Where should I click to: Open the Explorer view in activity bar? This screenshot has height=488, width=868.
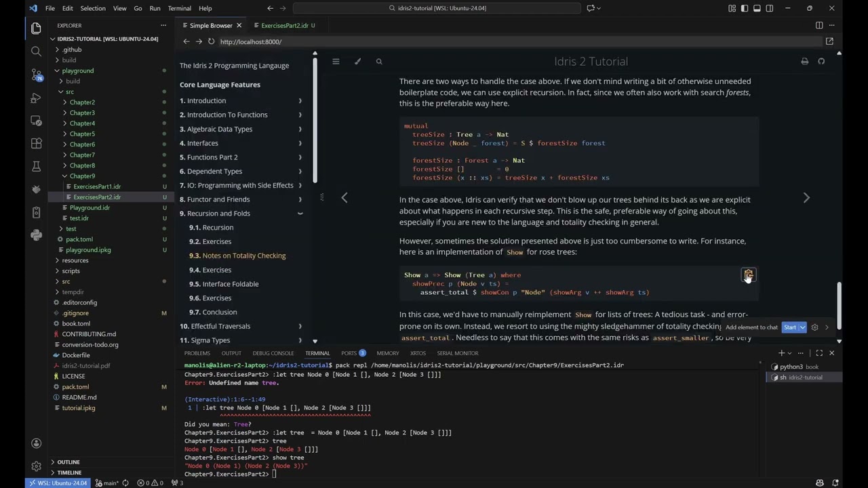pyautogui.click(x=36, y=28)
